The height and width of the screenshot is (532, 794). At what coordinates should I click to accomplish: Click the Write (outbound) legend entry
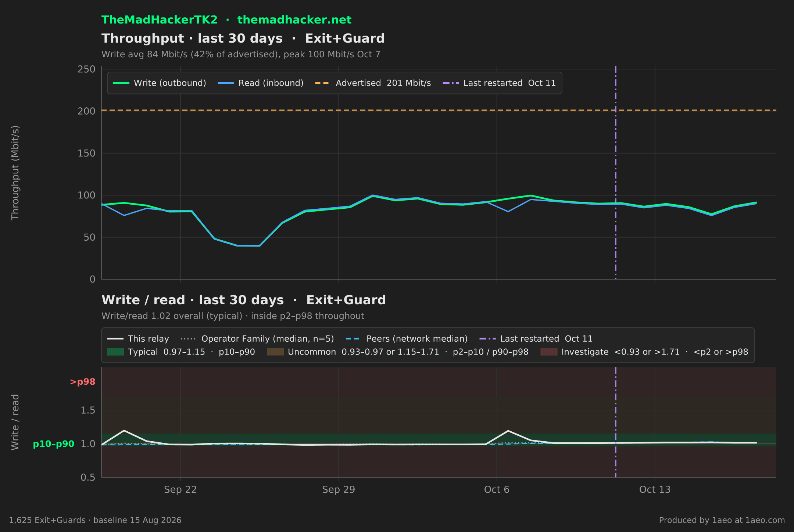(x=160, y=83)
